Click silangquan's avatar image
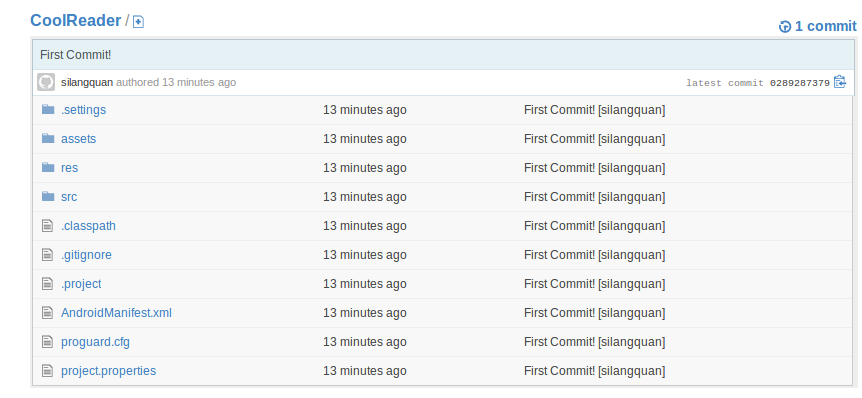The image size is (862, 398). click(x=46, y=82)
